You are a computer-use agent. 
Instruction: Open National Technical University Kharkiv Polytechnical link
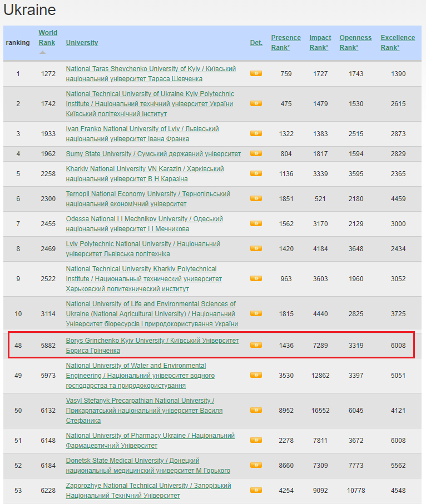(143, 279)
